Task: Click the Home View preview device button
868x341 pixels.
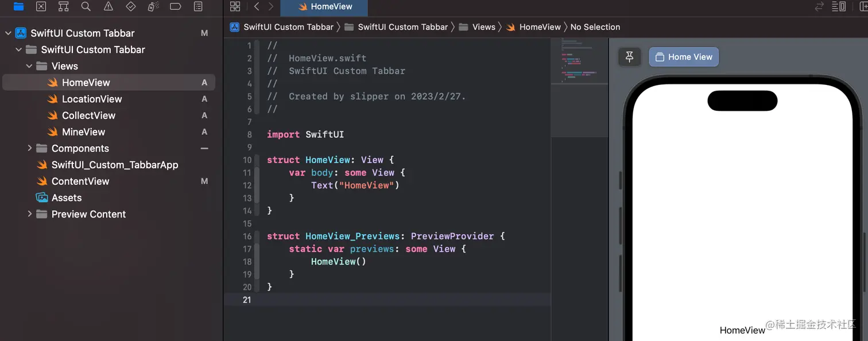Action: tap(683, 56)
